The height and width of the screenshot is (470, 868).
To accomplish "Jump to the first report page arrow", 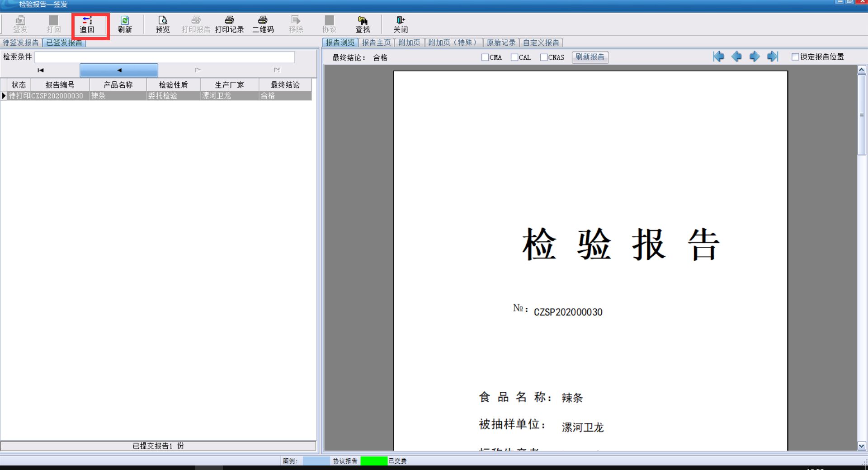I will tap(718, 56).
